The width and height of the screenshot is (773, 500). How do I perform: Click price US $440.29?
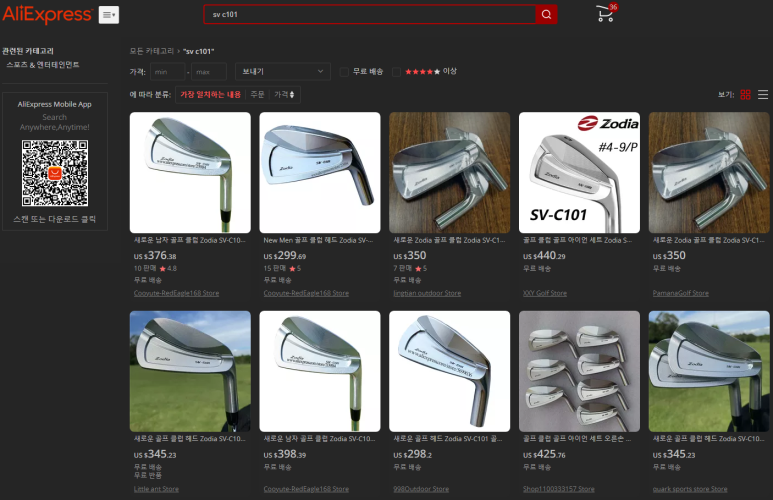click(x=544, y=255)
